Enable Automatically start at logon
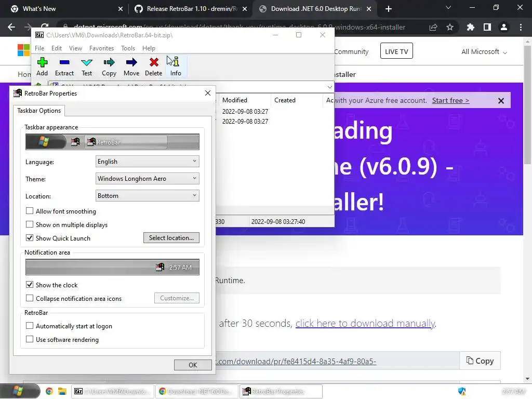This screenshot has height=399, width=532. (30, 326)
